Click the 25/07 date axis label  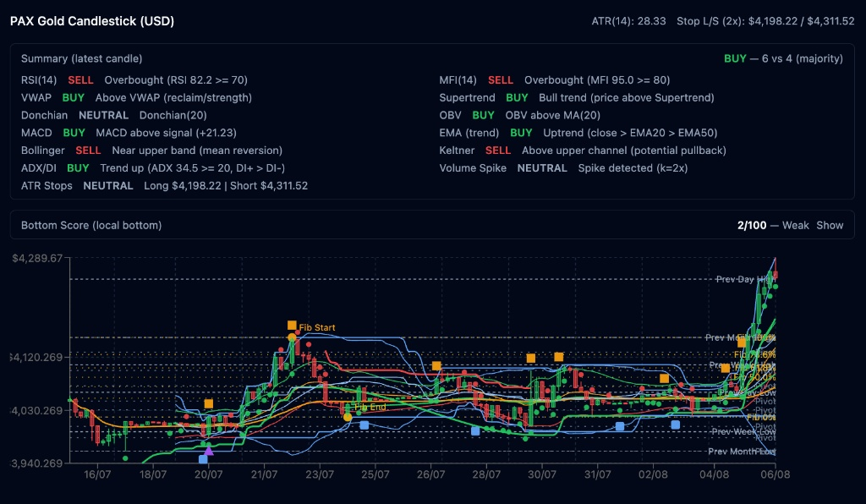375,474
